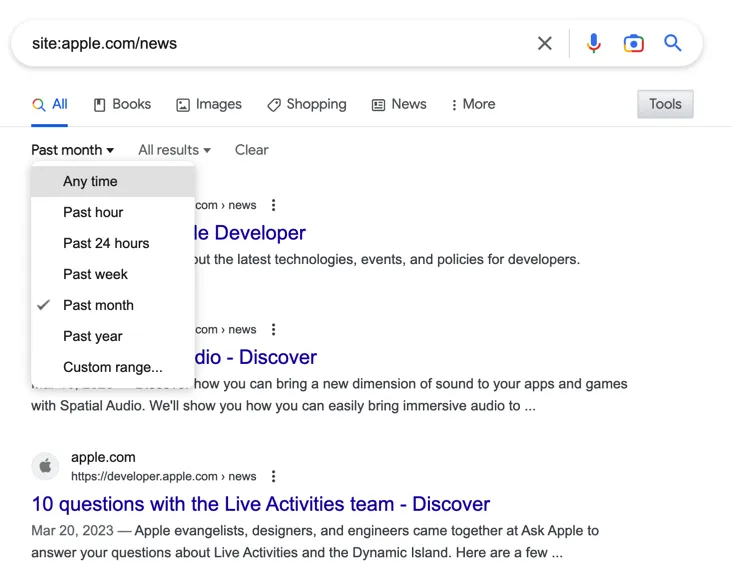Image resolution: width=732 pixels, height=582 pixels.
Task: Click the https://developer.apple.com › news URL text
Action: (163, 476)
